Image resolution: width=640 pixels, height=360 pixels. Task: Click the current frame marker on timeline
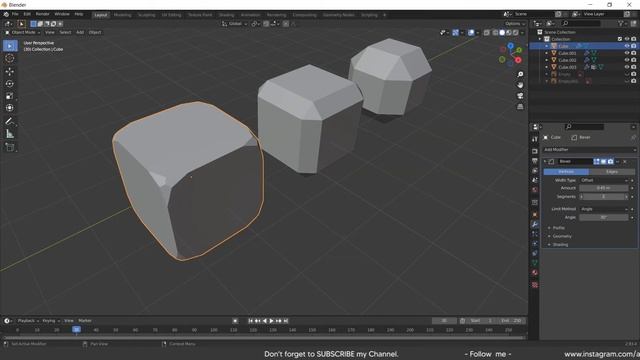pyautogui.click(x=76, y=330)
